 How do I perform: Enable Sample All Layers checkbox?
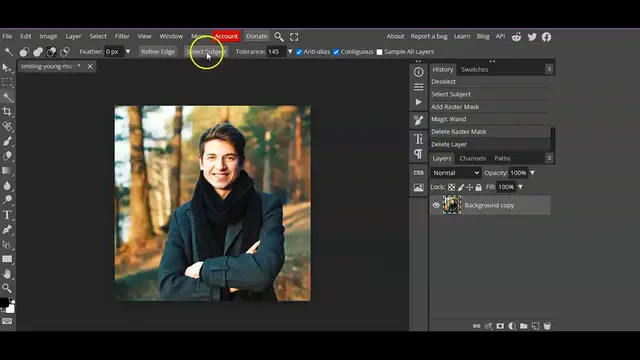click(x=380, y=52)
